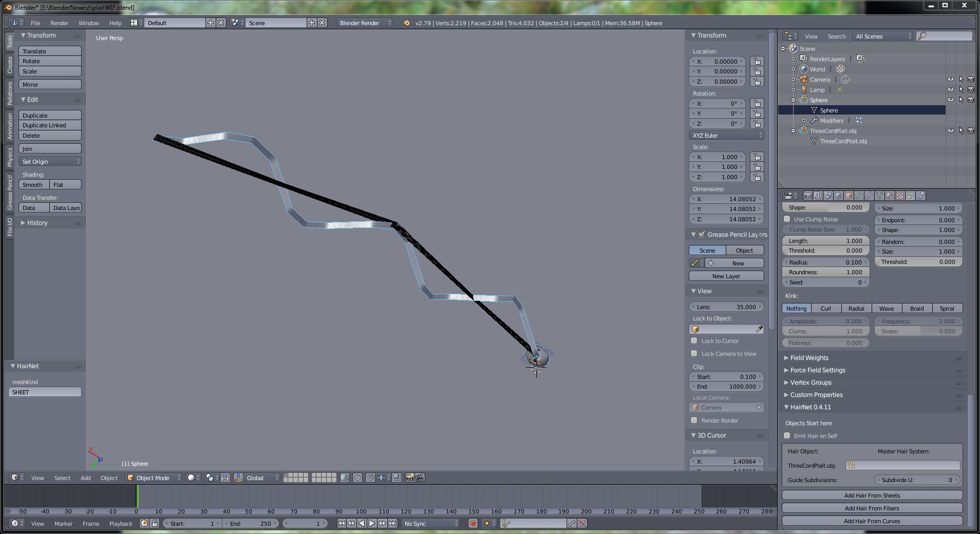Click the grease pencil draw icon
Viewport: 980px width, 534px height.
(695, 263)
